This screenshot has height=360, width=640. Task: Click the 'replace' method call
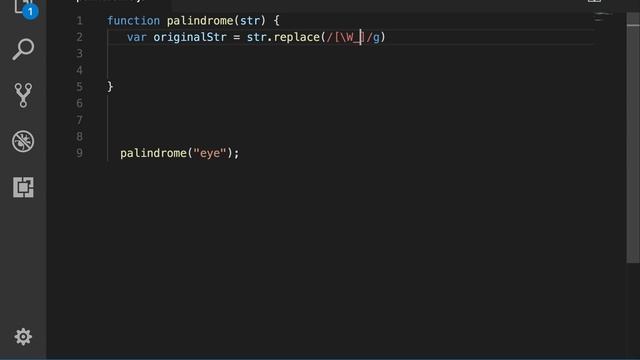[x=297, y=37]
